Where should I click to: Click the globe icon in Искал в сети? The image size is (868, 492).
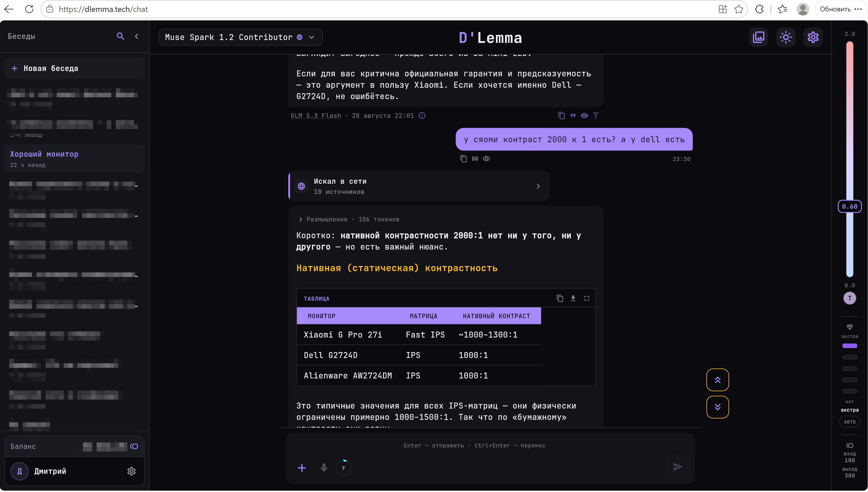point(301,186)
